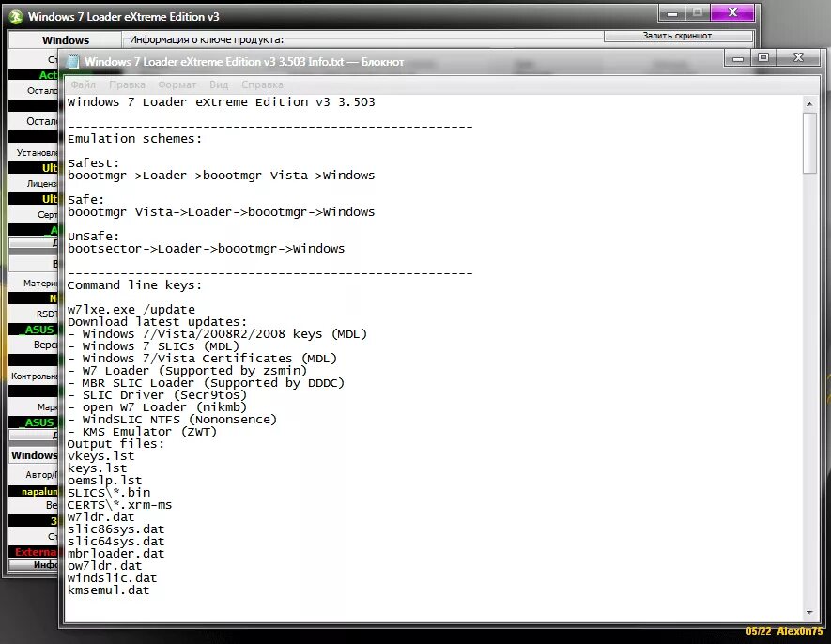Select the Windows tab header in Loader window
The width and height of the screenshot is (831, 644).
(65, 40)
